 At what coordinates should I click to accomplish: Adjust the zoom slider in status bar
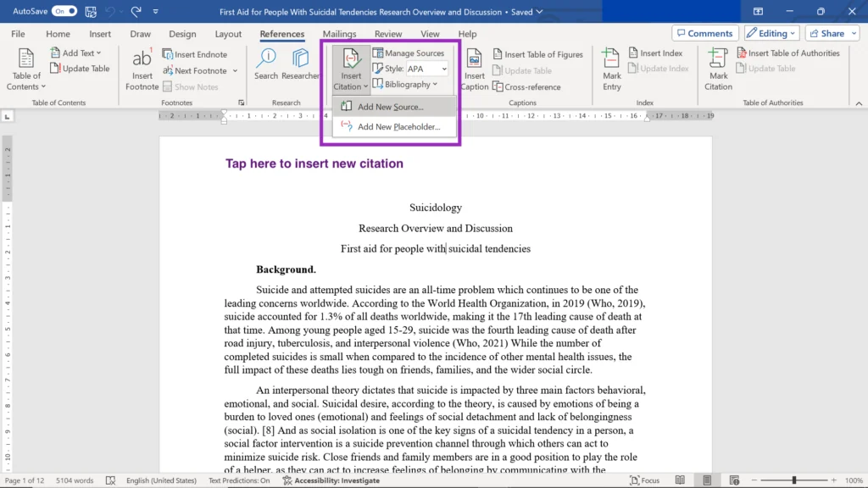(x=794, y=480)
